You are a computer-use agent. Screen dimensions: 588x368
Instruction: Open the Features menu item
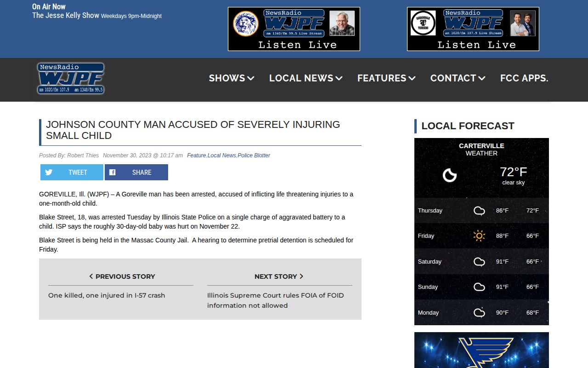point(386,78)
